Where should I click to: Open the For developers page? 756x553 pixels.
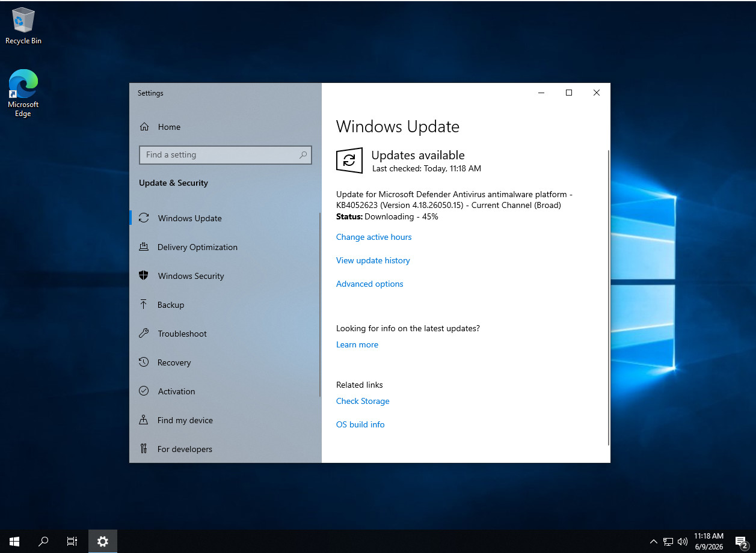click(226, 449)
